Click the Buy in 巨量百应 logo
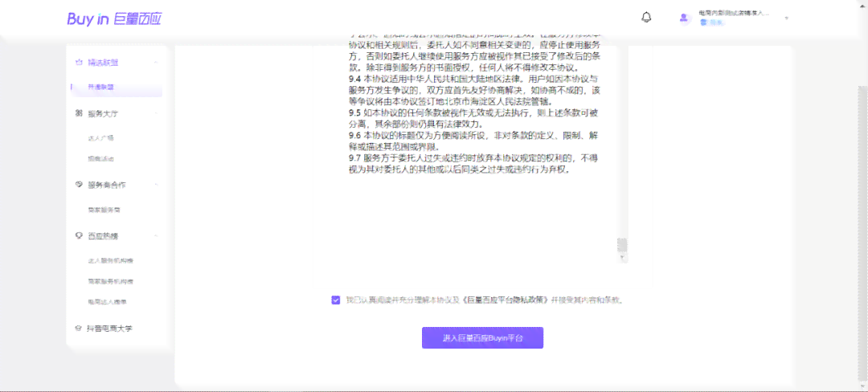 pyautogui.click(x=114, y=18)
